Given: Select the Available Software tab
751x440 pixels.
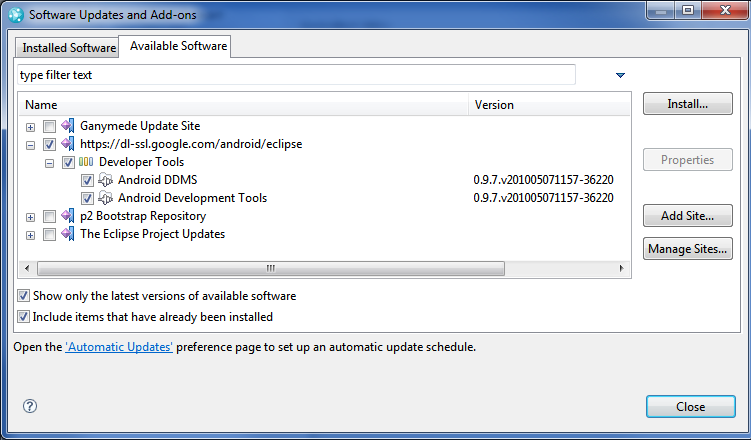Looking at the screenshot, I should 178,46.
